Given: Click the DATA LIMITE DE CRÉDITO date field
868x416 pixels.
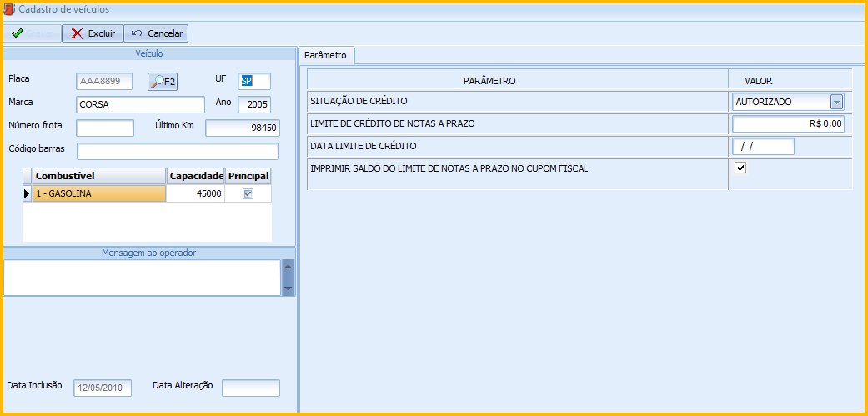Looking at the screenshot, I should coord(764,147).
